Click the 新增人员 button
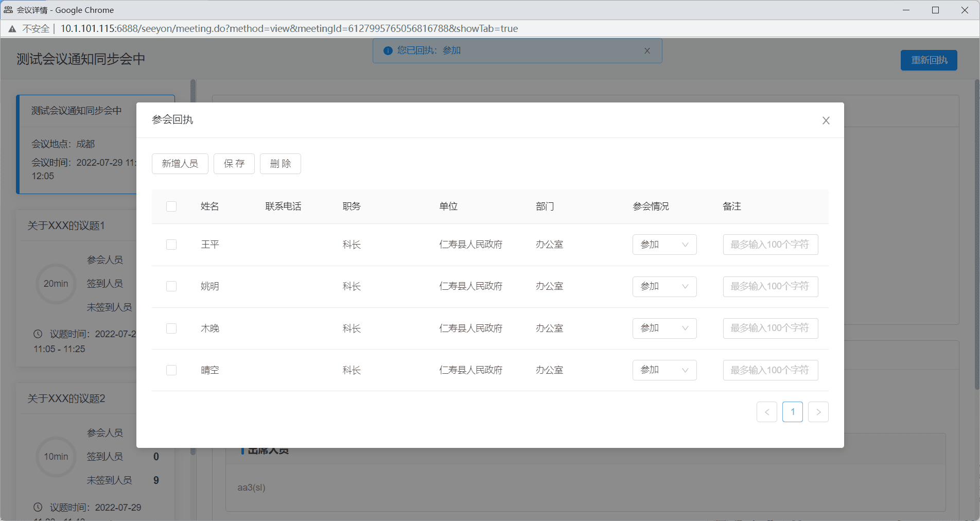The width and height of the screenshot is (980, 521). 180,164
